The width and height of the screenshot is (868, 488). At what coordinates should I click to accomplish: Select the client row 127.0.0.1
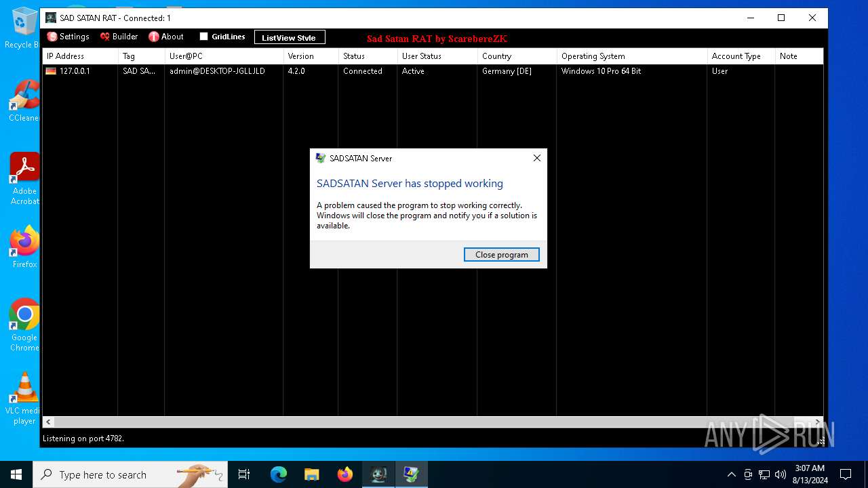(433, 71)
